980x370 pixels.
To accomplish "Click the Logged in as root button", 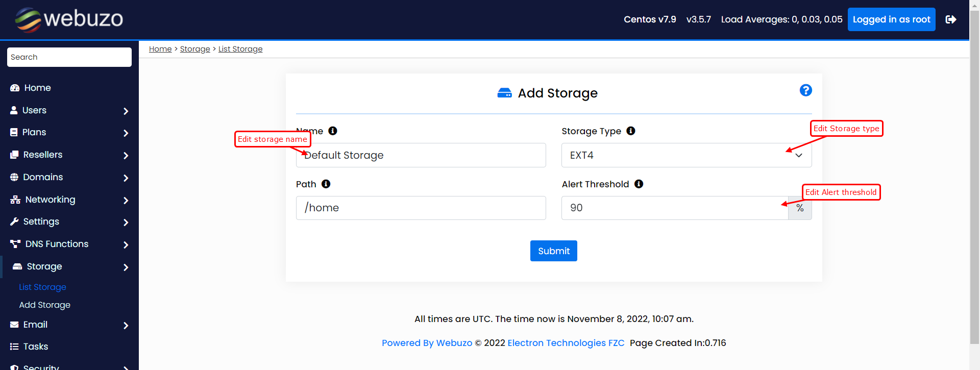I will click(x=891, y=19).
